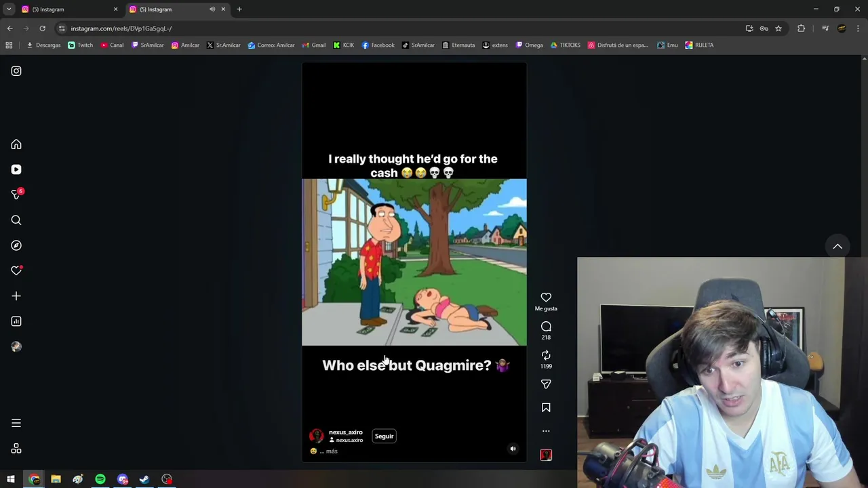The height and width of the screenshot is (488, 868).
Task: Open the TIKTOKS bookmark
Action: click(566, 45)
